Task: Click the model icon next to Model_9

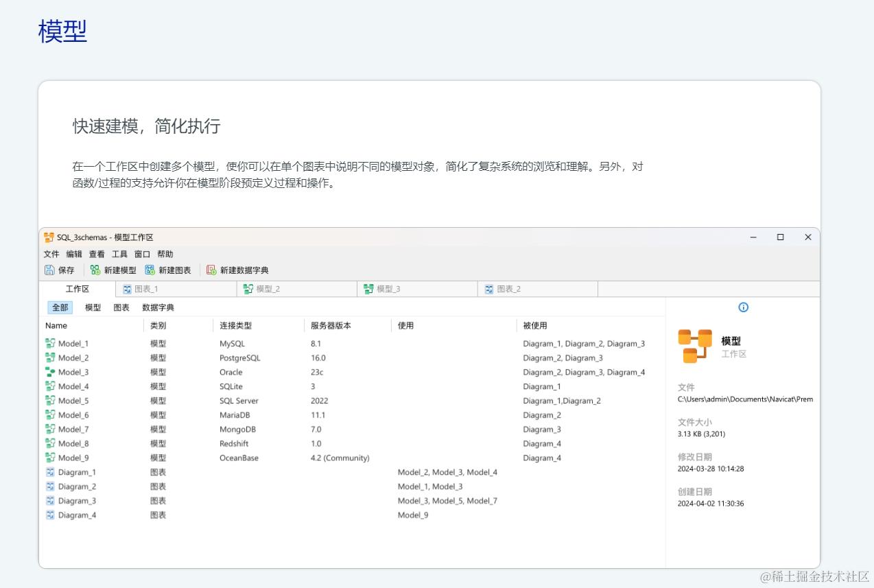Action: pos(49,458)
